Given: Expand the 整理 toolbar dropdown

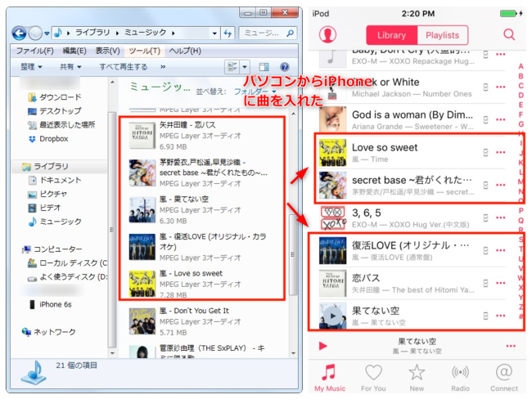Looking at the screenshot, I should click(x=31, y=67).
